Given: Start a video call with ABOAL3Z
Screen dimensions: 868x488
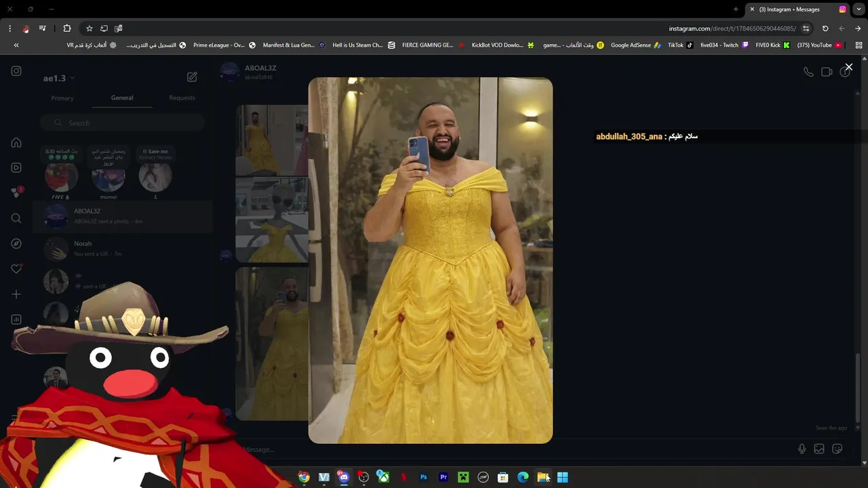Looking at the screenshot, I should 827,72.
